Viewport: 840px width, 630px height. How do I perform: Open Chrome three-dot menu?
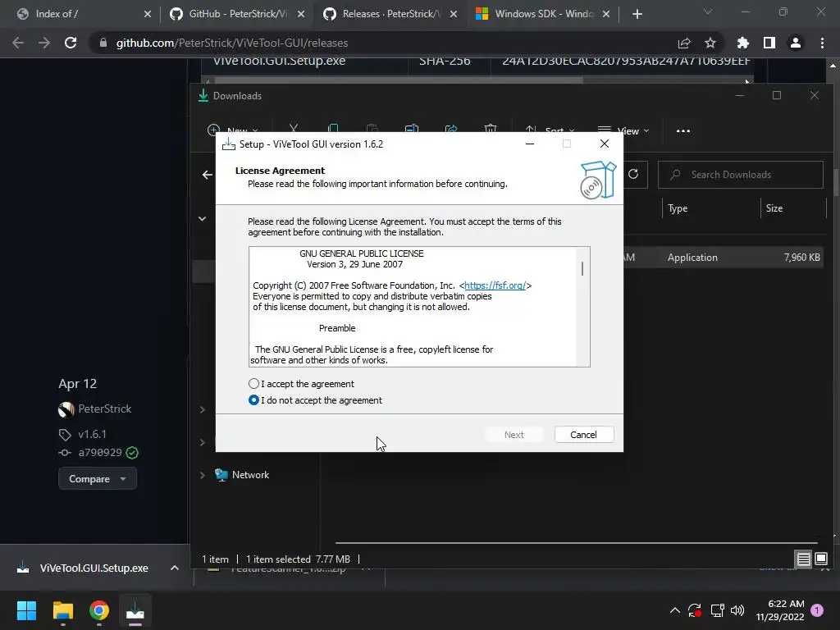point(822,43)
